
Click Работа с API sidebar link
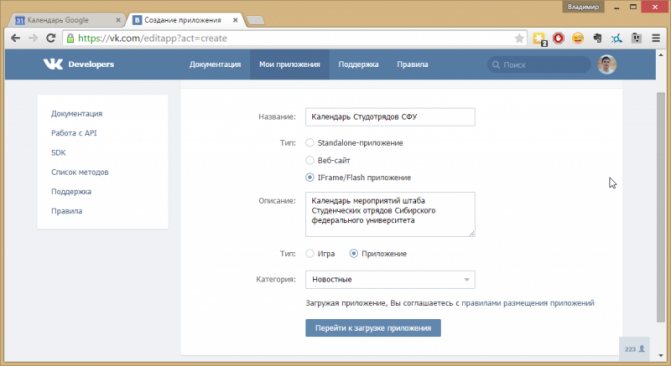click(x=74, y=133)
